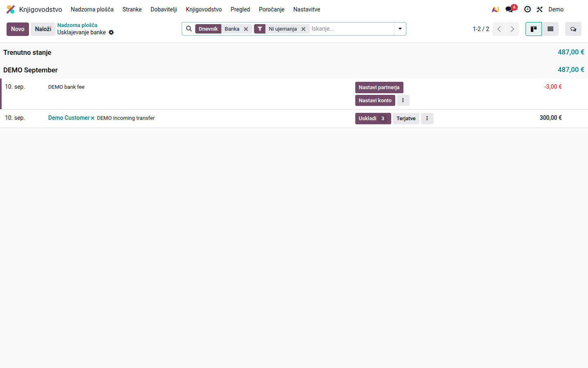588x368 pixels.
Task: Open Nadzorna plošča menu
Action: (x=92, y=9)
